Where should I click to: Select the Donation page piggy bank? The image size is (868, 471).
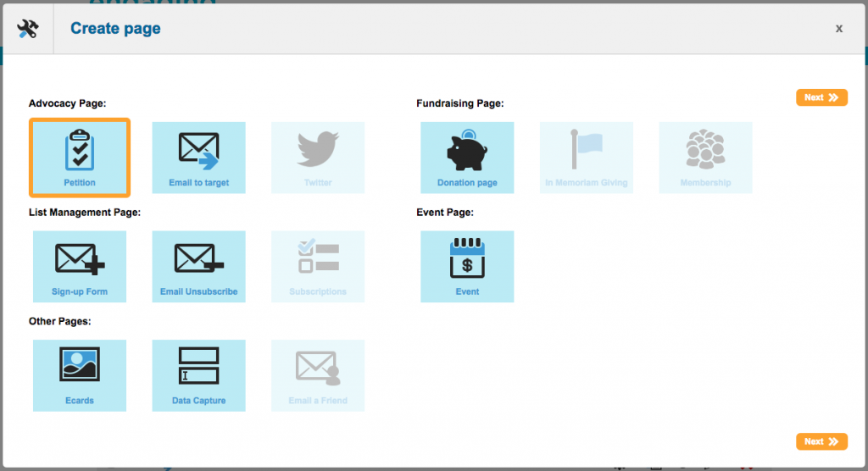pyautogui.click(x=467, y=158)
